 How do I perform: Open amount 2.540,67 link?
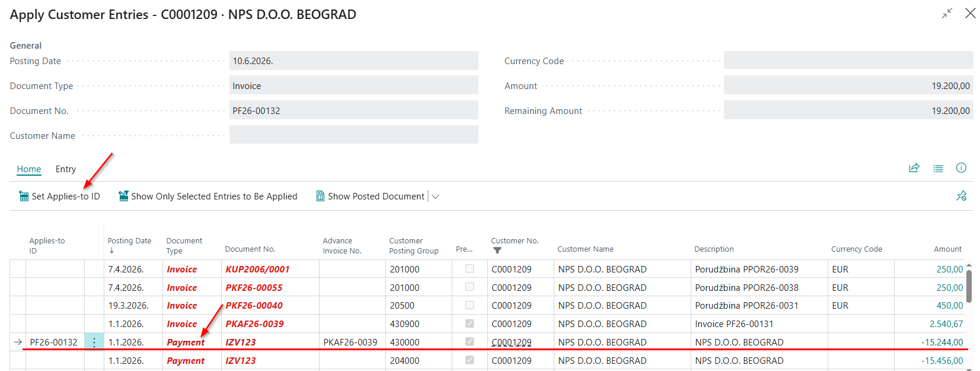pos(946,324)
